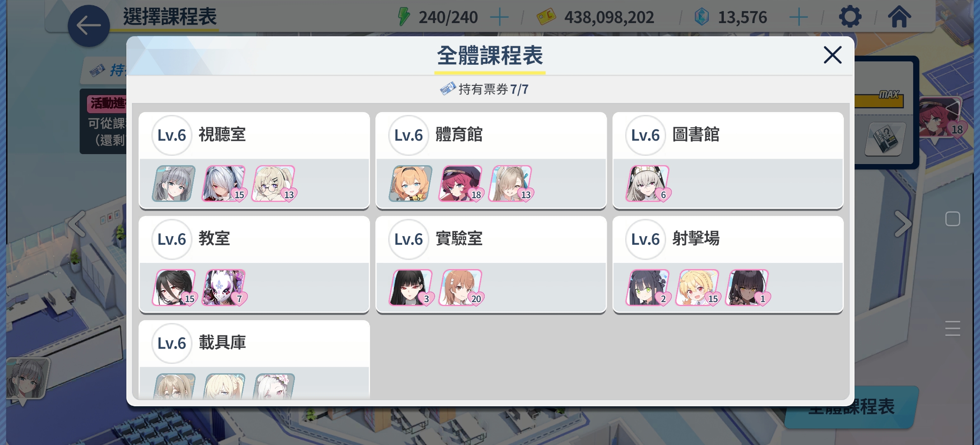Open the 載具庫 schedule card
The height and width of the screenshot is (445, 980).
point(254,360)
